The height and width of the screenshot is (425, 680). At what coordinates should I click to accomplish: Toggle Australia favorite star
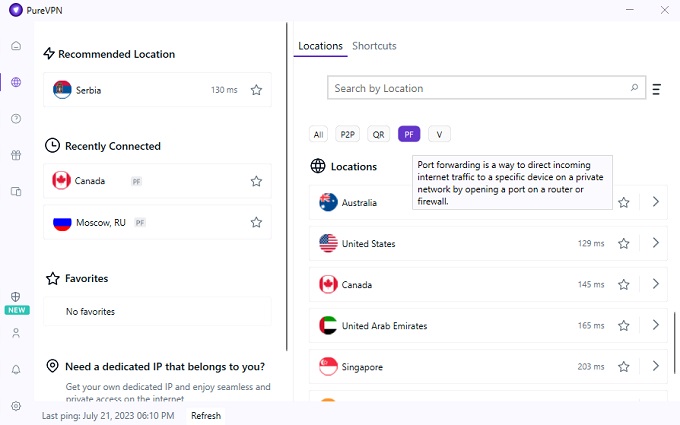(x=624, y=202)
